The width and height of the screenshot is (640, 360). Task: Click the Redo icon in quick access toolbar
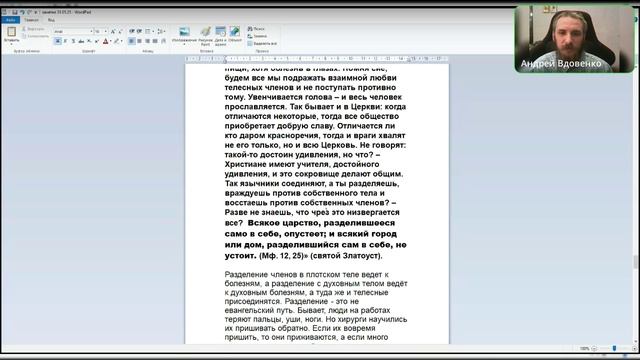click(x=29, y=12)
